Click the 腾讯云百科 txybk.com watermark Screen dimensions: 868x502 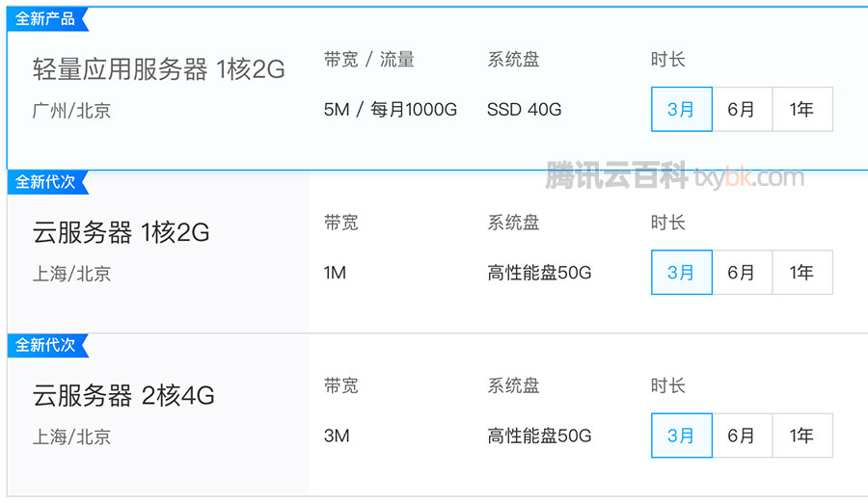(674, 175)
